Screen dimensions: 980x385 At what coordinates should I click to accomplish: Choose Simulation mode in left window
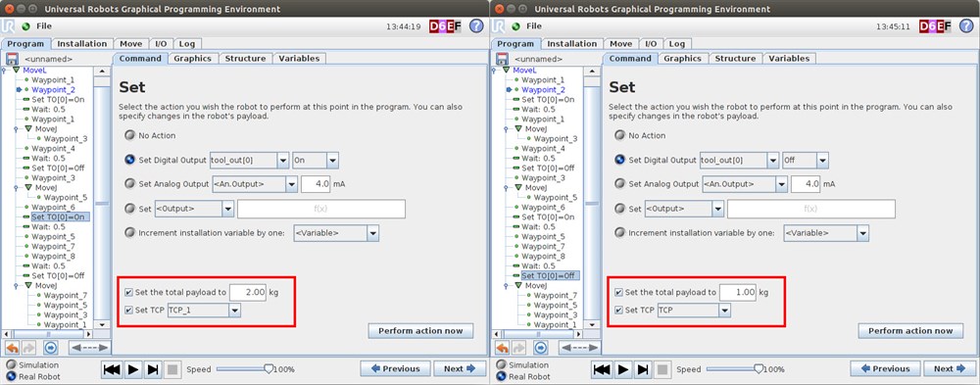(11, 365)
